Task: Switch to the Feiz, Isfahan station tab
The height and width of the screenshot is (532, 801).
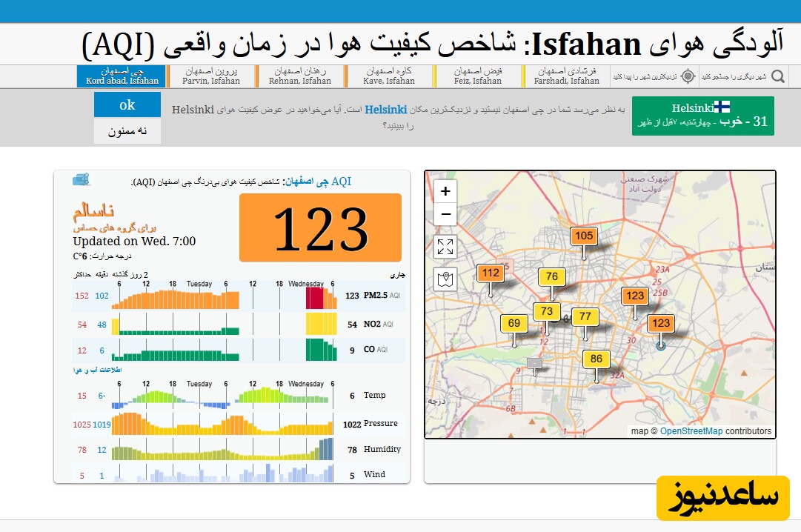Action: click(x=478, y=76)
